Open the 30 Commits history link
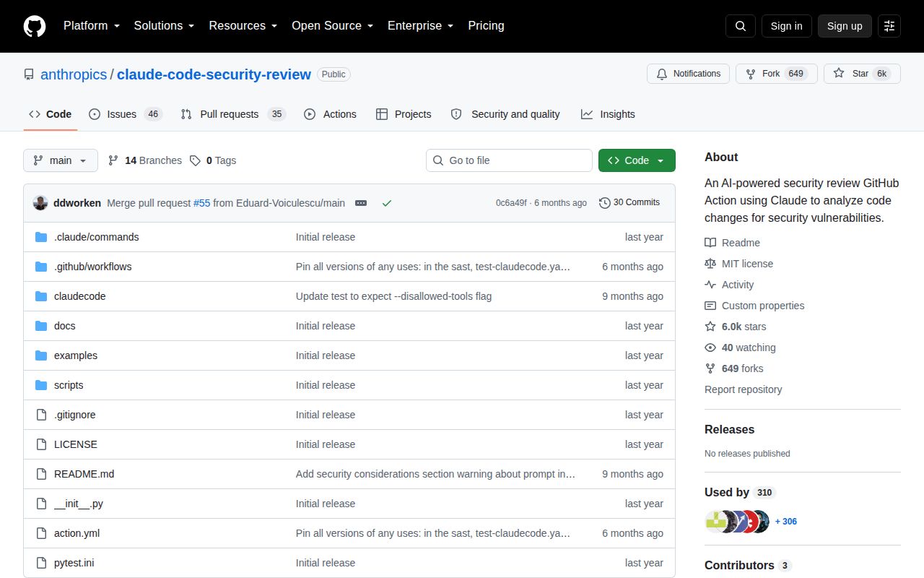 point(629,202)
